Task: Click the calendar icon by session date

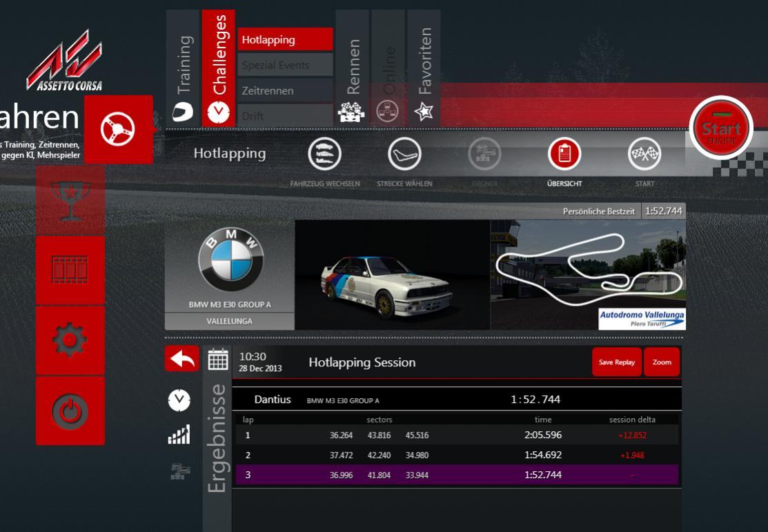Action: (x=218, y=359)
